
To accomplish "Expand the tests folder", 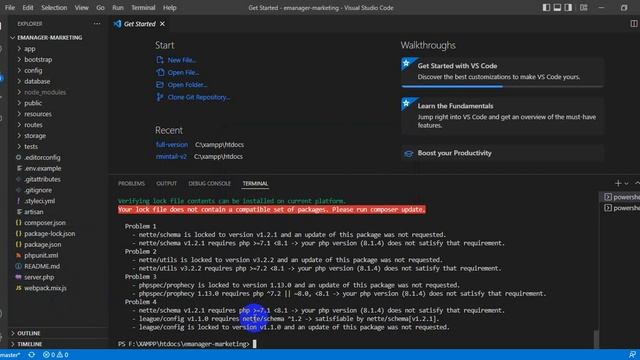I will pos(31,147).
